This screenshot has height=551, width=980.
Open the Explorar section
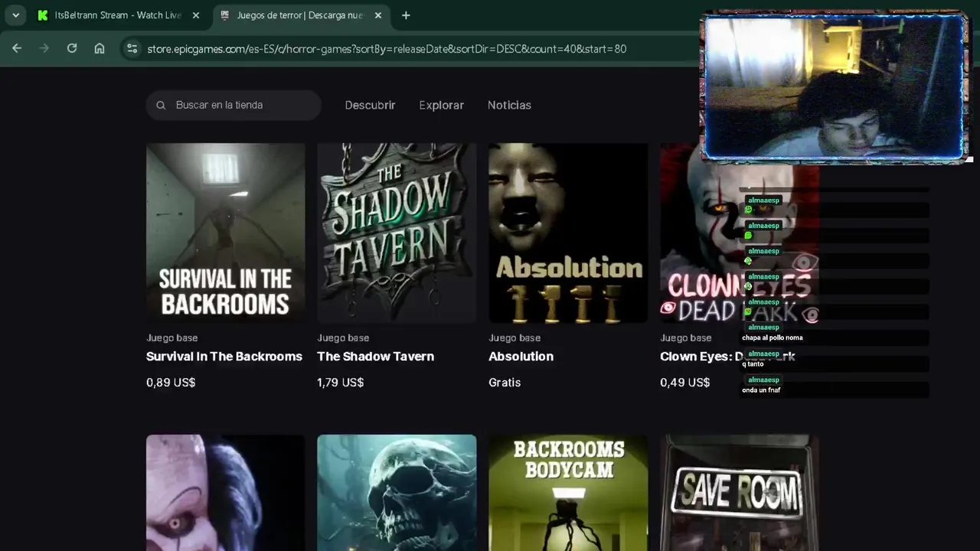[x=441, y=105]
